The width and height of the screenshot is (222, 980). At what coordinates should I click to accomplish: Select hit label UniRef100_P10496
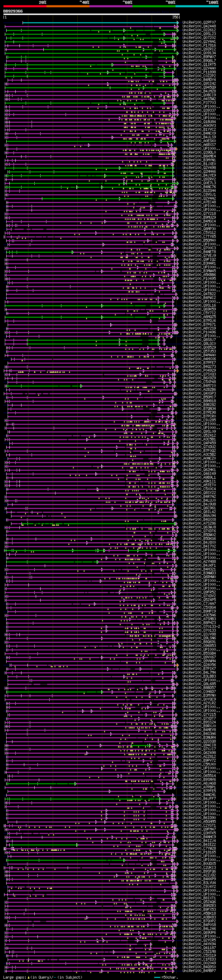[199, 332]
